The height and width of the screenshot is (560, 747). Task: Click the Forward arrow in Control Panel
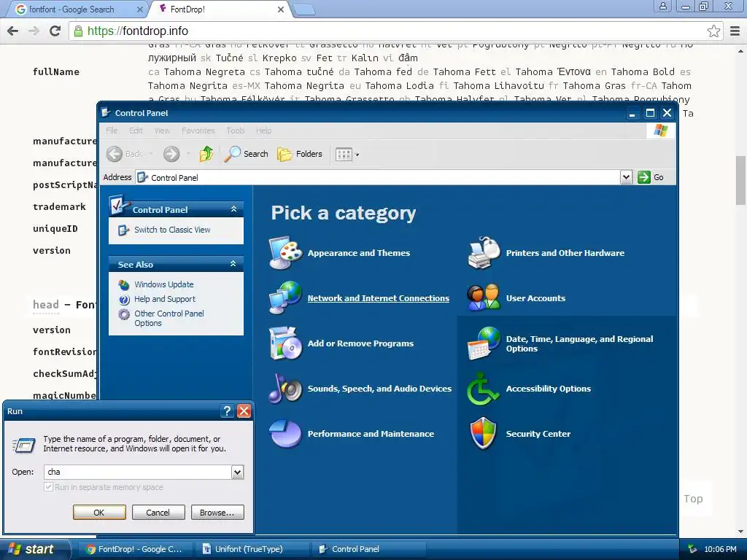pos(171,154)
